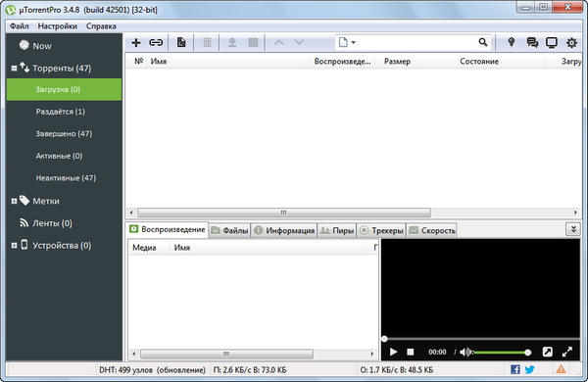Click the torrent list horizontal scrollbar
588x382 pixels.
(284, 213)
